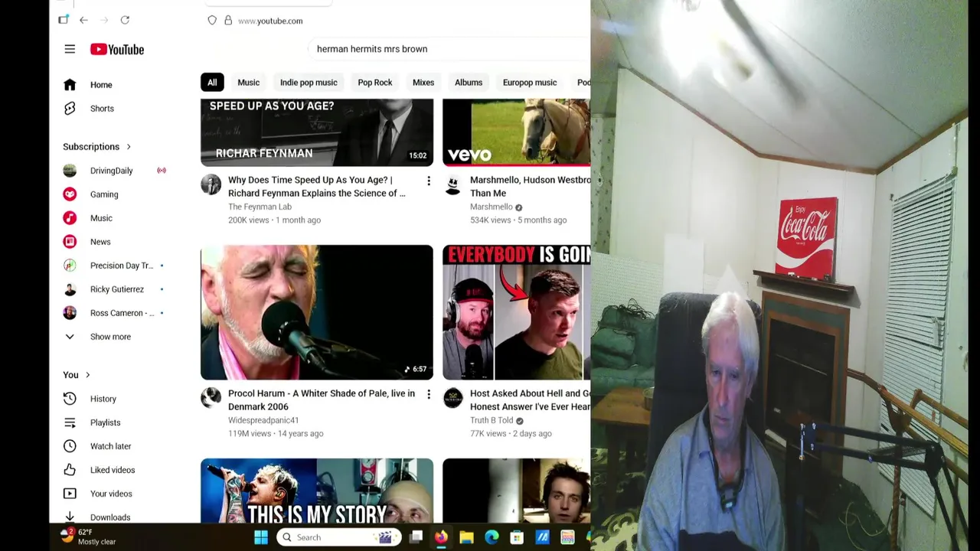Screen dimensions: 980x551
Task: Open Microsoft Edge from the taskbar
Action: pyautogui.click(x=492, y=537)
